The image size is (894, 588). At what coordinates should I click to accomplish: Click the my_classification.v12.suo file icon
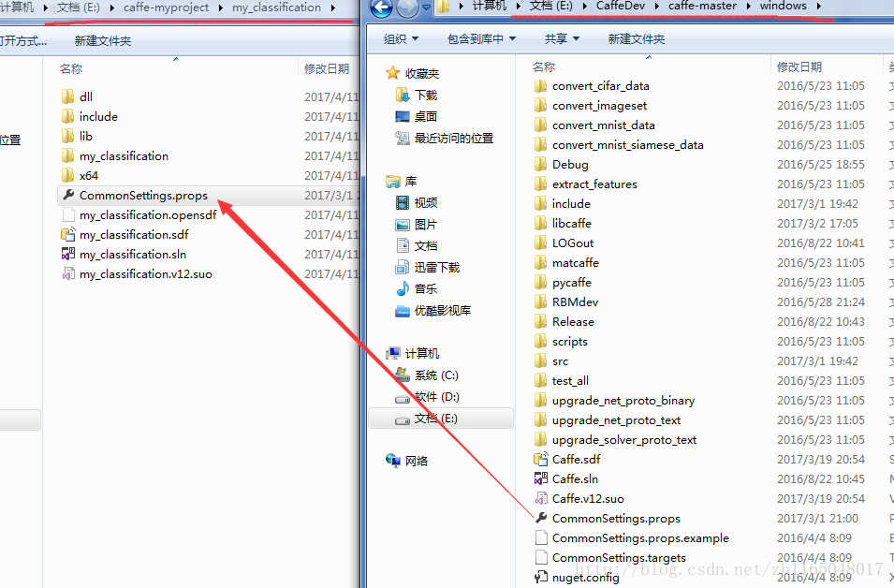pyautogui.click(x=68, y=273)
